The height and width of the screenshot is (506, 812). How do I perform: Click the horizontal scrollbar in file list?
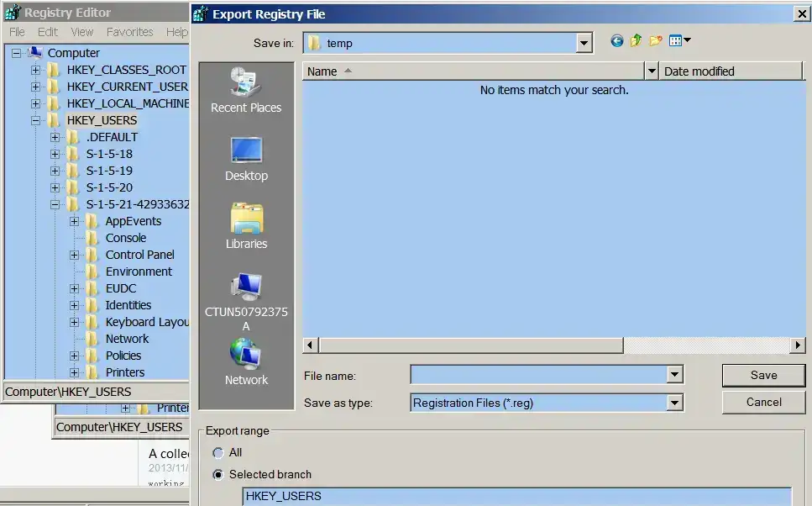tap(470, 345)
